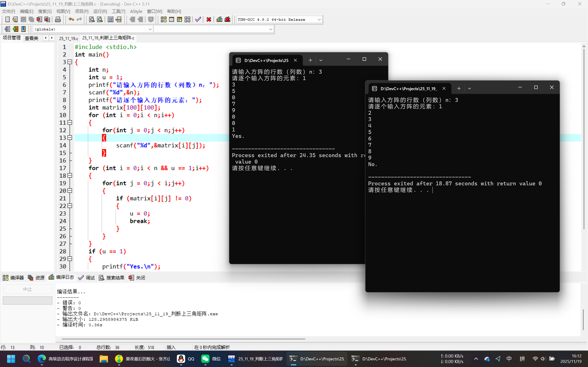
Task: Click the Compile icon with four colored squares
Action: coord(164,19)
